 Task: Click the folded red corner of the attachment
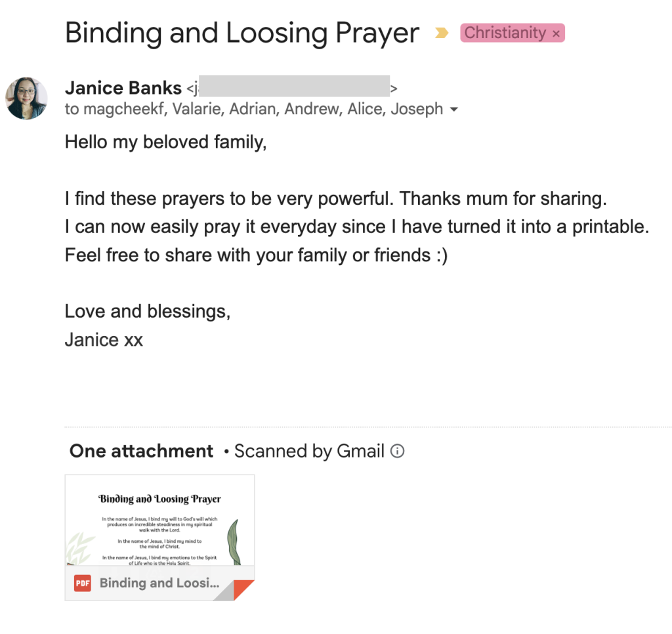pyautogui.click(x=243, y=590)
